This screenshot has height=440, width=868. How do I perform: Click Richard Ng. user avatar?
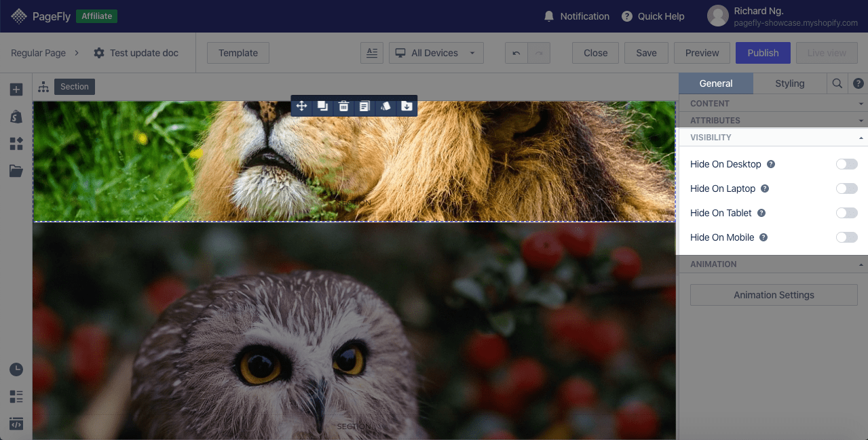717,16
